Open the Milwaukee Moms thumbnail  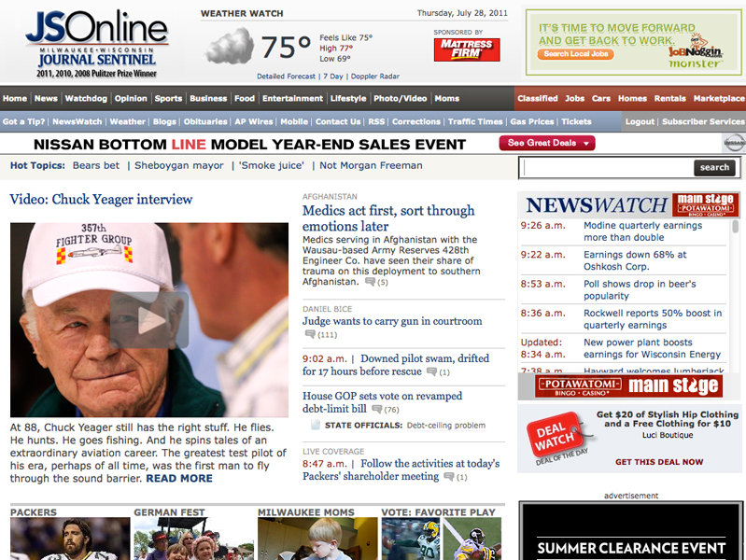coord(317,539)
